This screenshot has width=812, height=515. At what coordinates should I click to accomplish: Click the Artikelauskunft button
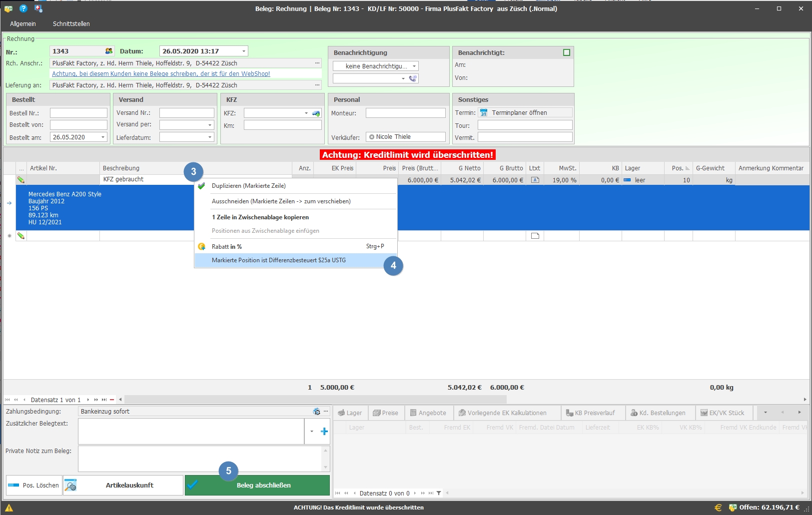tap(123, 486)
